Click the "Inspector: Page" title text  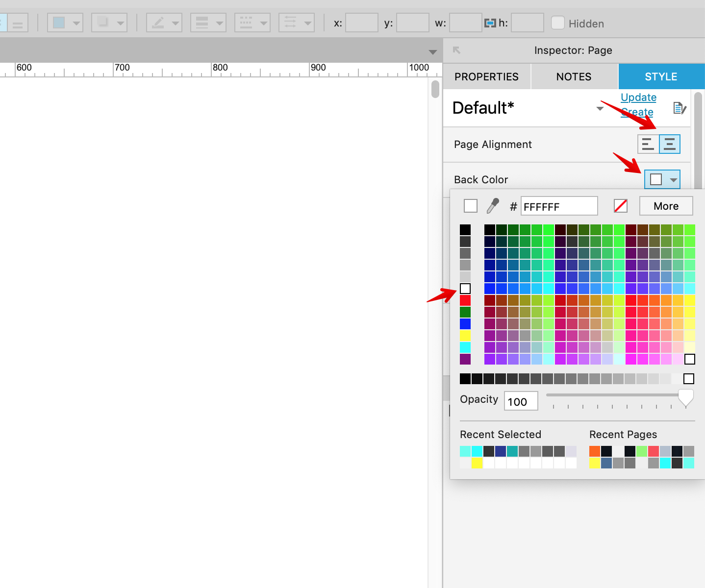pyautogui.click(x=573, y=50)
